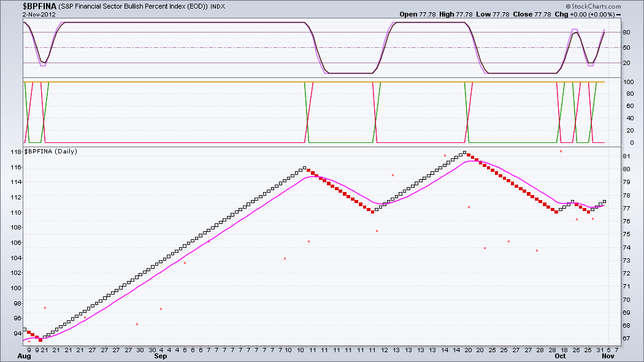
Task: Click the 104 label on the left price axis
Action: coord(15,258)
